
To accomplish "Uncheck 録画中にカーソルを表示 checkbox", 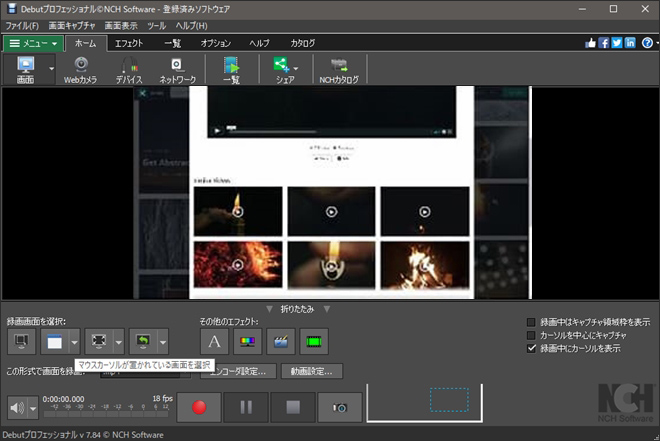I will tap(531, 348).
